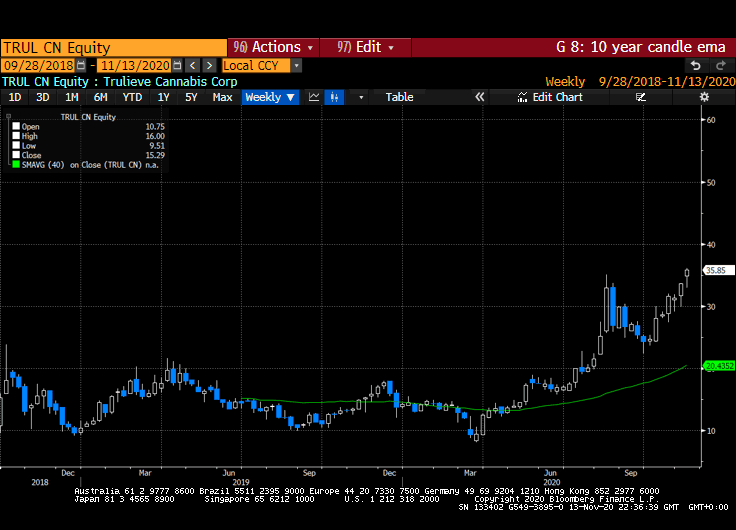Open start date calendar picker icon
Screen dimensions: 736x530
(x=79, y=65)
